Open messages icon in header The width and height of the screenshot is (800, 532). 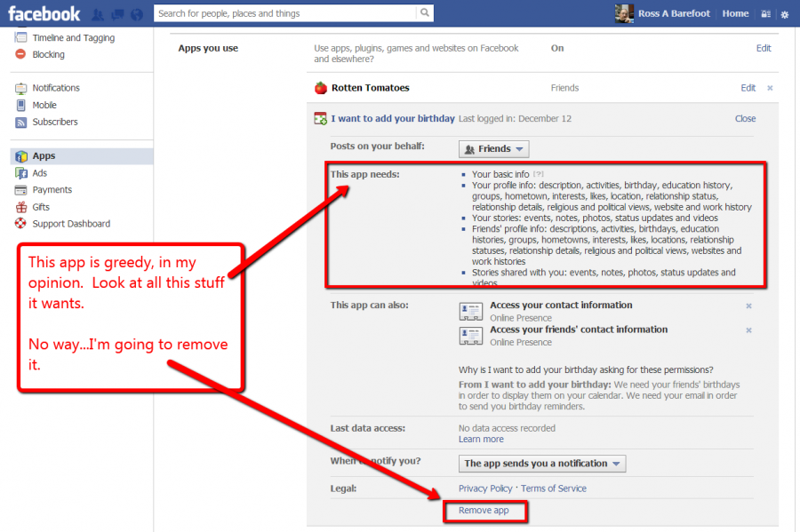[x=117, y=14]
